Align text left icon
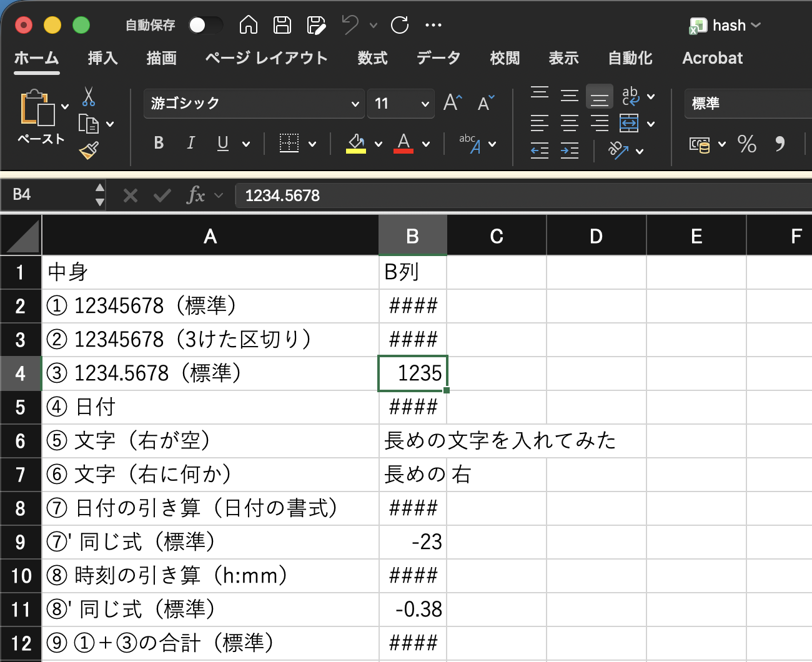 540,123
